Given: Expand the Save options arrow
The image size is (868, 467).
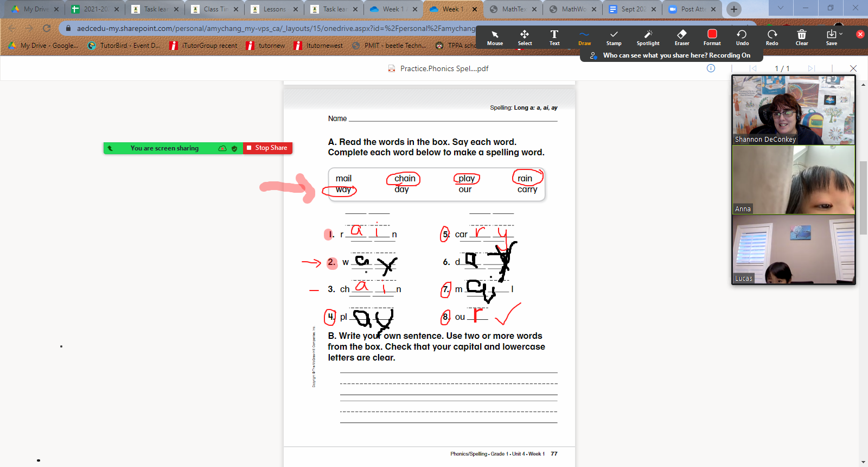Looking at the screenshot, I should [841, 34].
